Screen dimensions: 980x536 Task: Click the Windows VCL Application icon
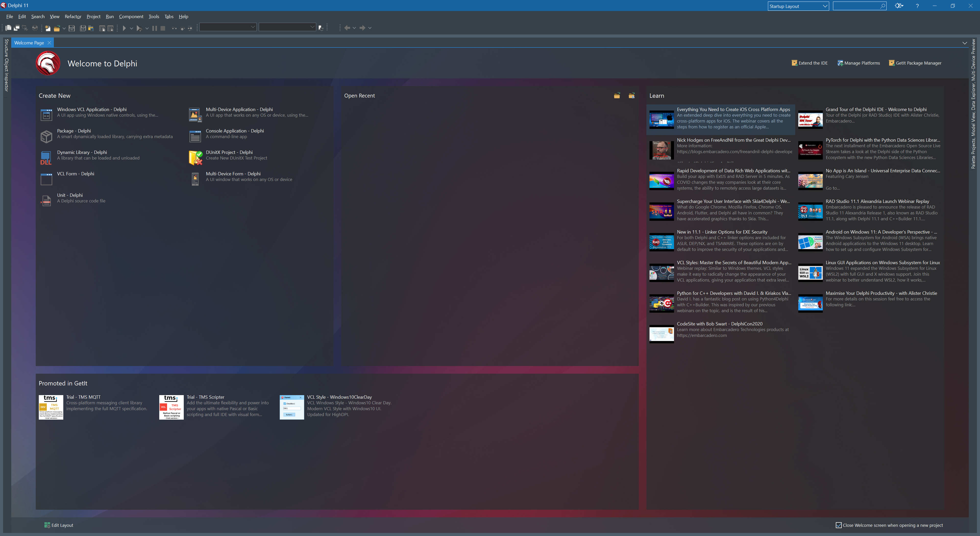(x=46, y=115)
